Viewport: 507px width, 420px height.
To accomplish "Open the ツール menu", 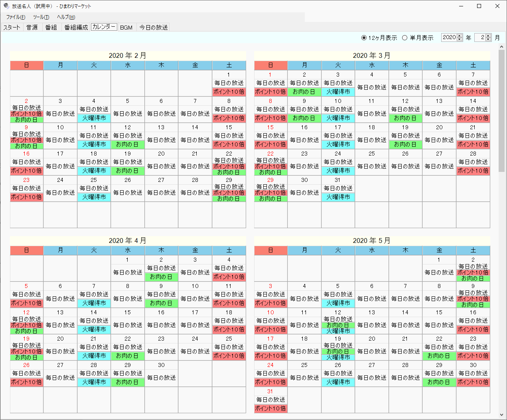I will pos(41,17).
